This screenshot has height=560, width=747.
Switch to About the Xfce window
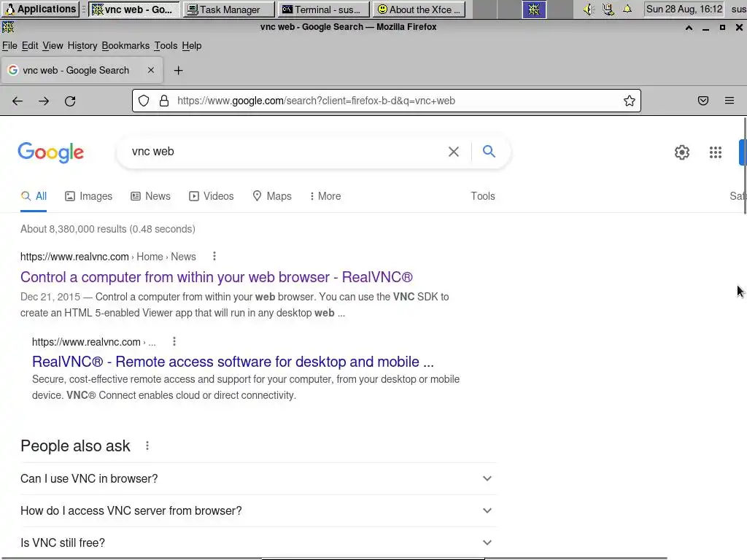[x=418, y=9]
